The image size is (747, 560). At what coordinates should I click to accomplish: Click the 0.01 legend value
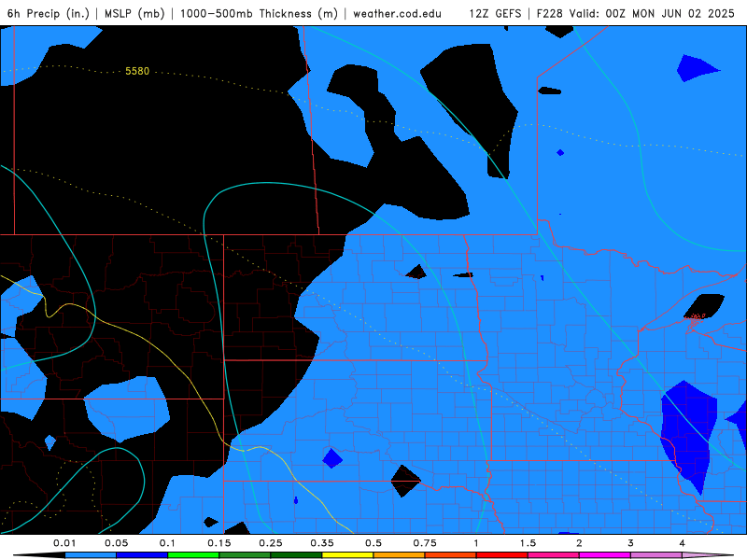point(64,543)
